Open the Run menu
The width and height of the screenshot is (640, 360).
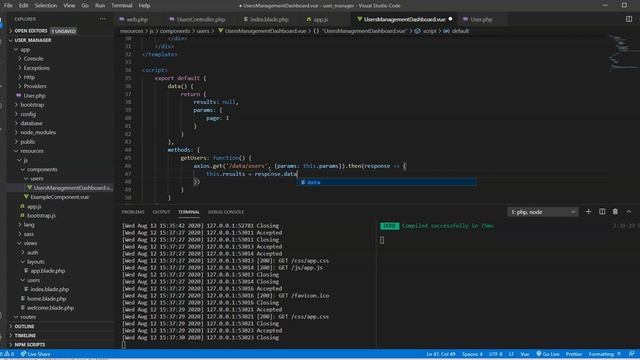pyautogui.click(x=100, y=5)
